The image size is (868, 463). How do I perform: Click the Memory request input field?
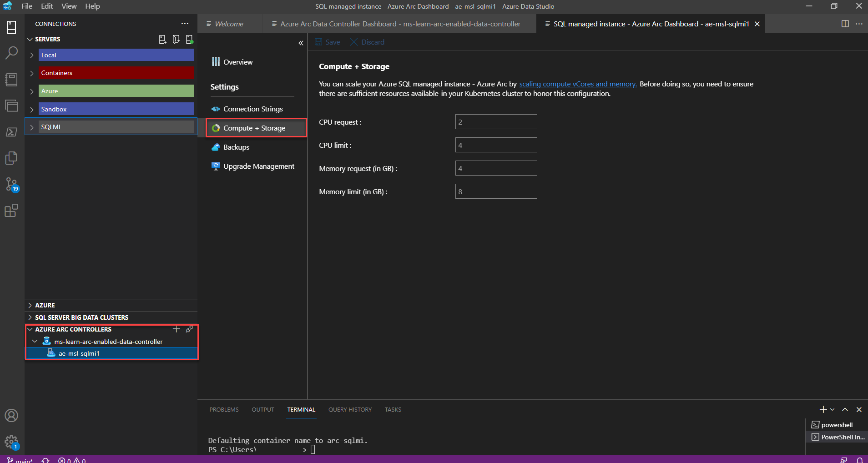coord(496,168)
